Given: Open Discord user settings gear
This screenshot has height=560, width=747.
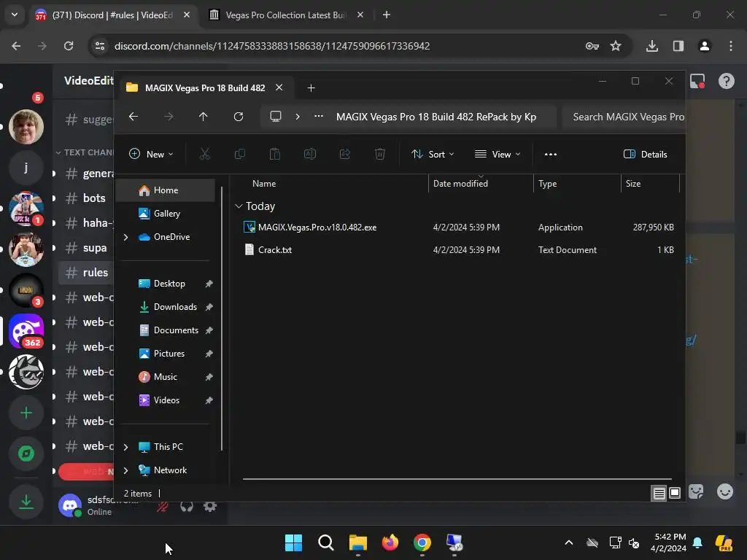Looking at the screenshot, I should [210, 506].
